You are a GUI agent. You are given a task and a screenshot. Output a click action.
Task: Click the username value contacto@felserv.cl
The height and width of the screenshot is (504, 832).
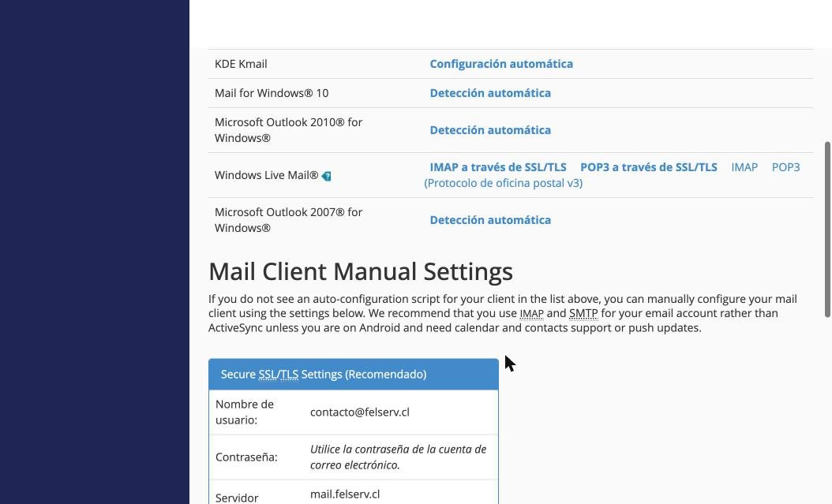pos(360,412)
